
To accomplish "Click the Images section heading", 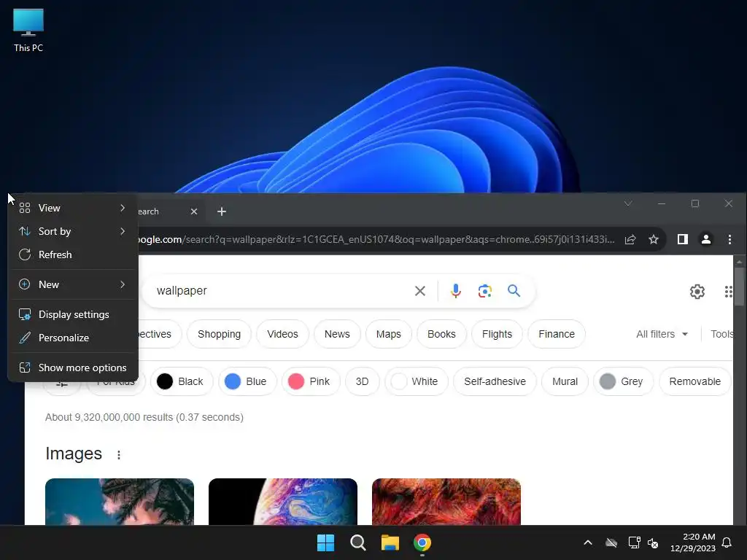I will (x=74, y=454).
